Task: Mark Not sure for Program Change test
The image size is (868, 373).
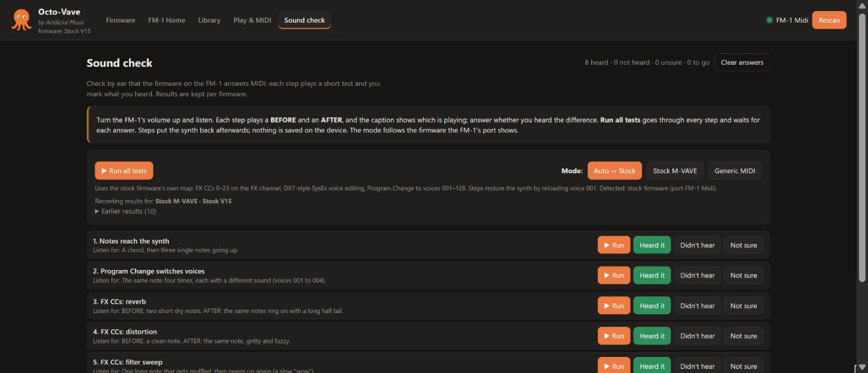Action: coord(743,275)
